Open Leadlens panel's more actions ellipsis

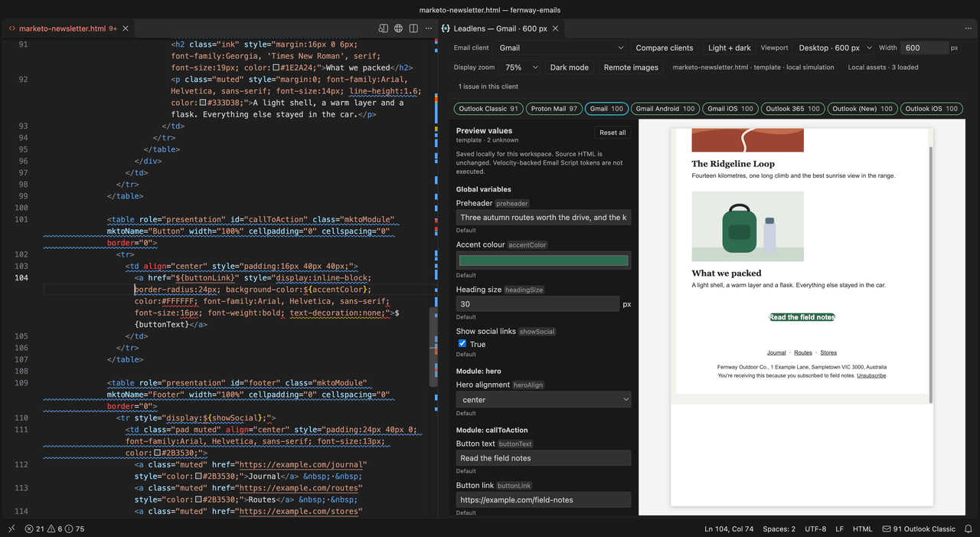[x=968, y=28]
